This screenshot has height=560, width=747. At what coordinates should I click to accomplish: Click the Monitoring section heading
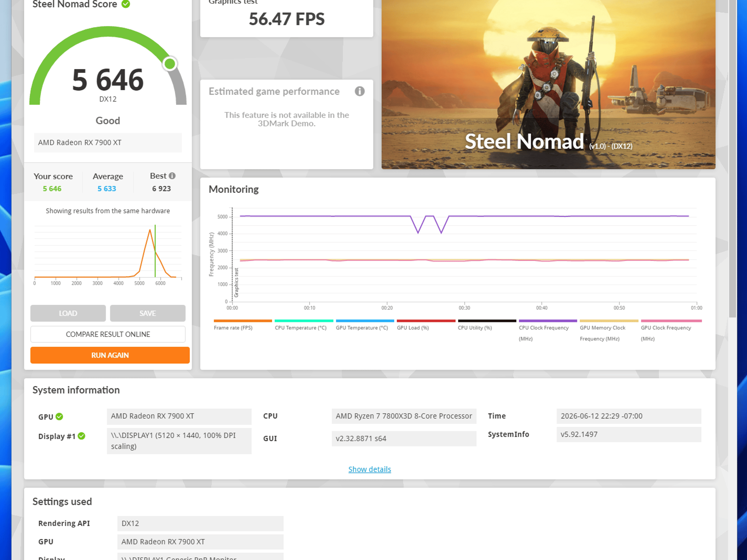[x=233, y=189]
